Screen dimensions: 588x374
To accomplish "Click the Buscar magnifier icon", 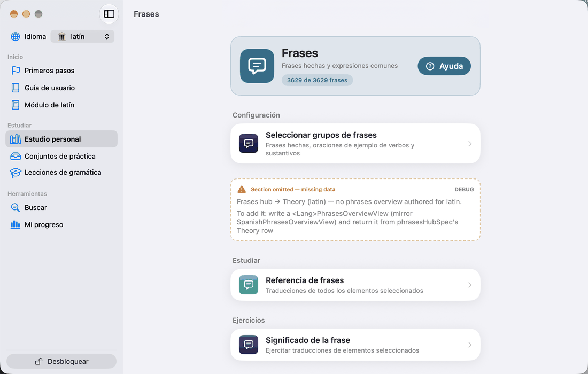I will (16, 207).
